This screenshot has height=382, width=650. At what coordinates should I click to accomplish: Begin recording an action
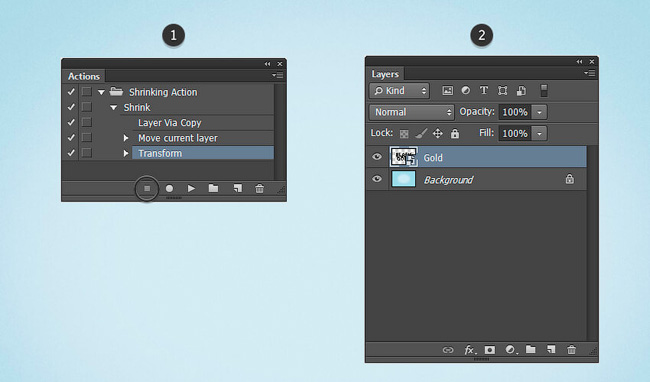tap(169, 189)
